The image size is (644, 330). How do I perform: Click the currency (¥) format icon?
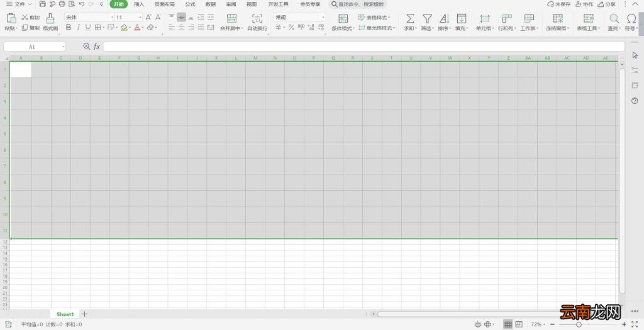pos(279,27)
